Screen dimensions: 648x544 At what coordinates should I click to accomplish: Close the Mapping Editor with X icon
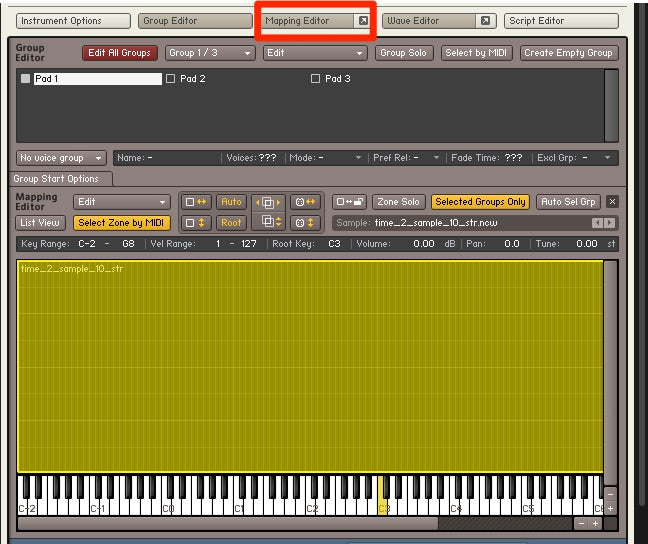612,202
